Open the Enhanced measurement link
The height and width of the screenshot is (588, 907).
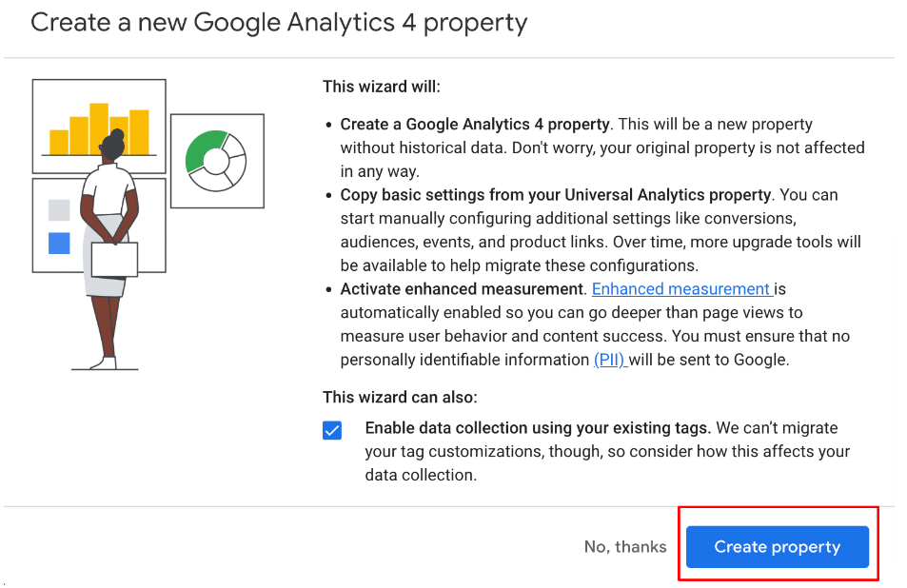click(x=681, y=289)
